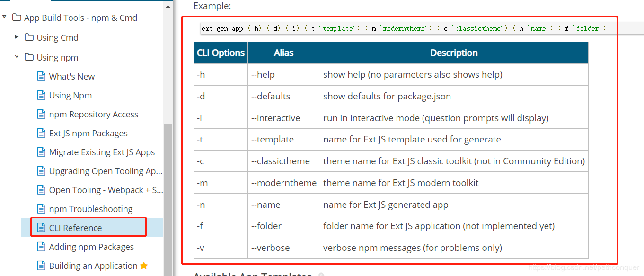Viewport: 644px width, 276px height.
Task: Click the npm Troubleshooting page icon
Action: coord(41,209)
